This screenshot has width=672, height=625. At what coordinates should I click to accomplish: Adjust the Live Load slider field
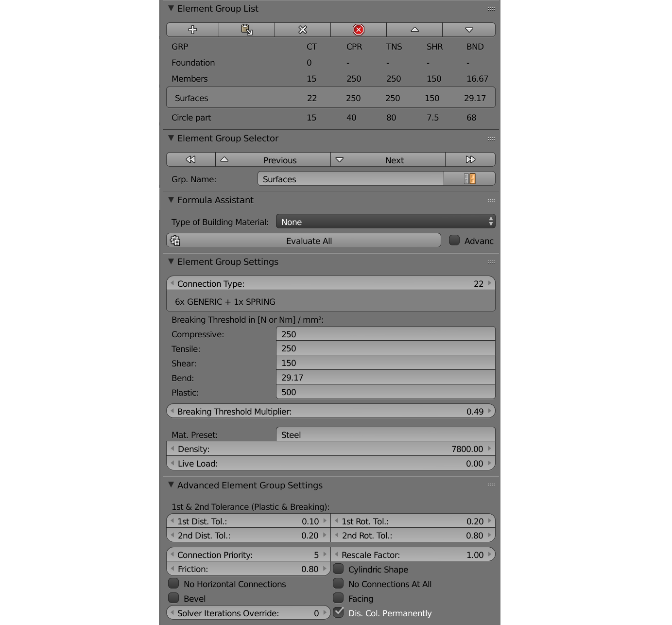click(330, 463)
